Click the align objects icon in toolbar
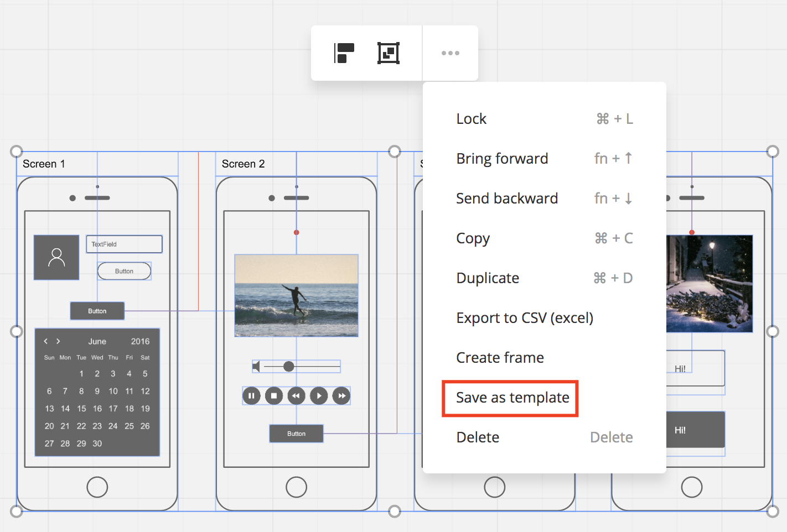The image size is (787, 532). click(x=344, y=53)
